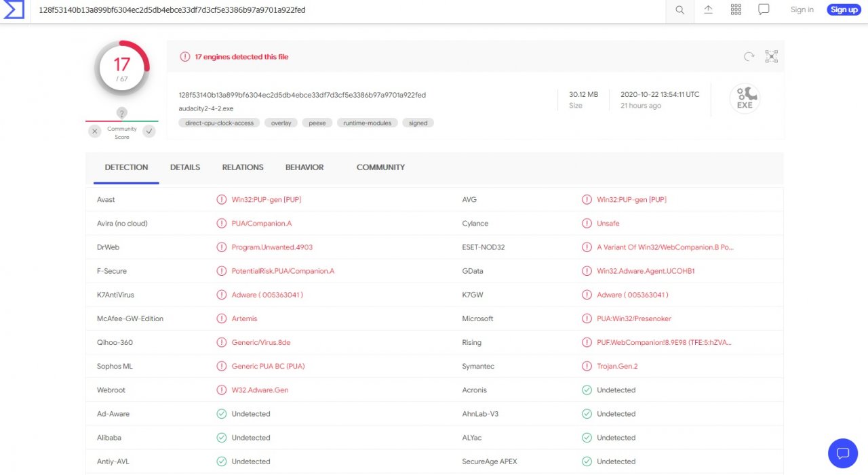The image size is (868, 475).
Task: Open the comments notification icon
Action: 764,9
